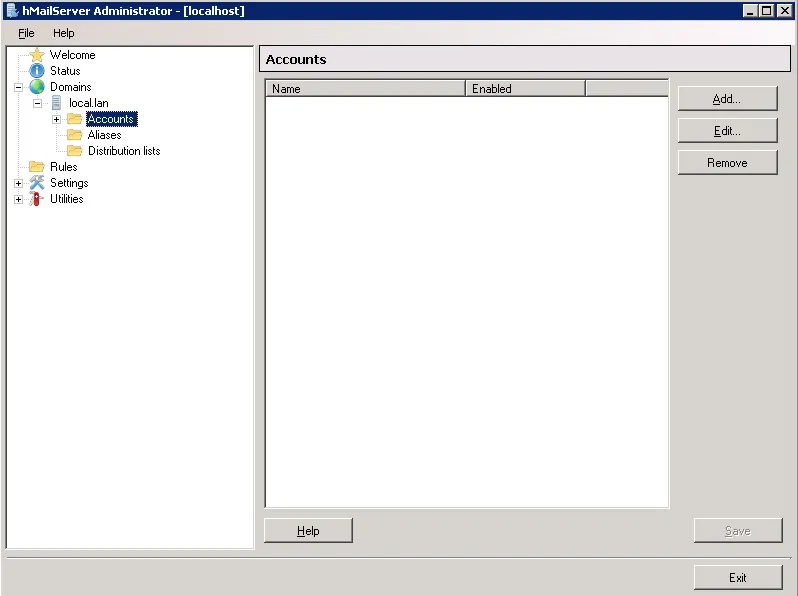The height and width of the screenshot is (596, 798).
Task: Click the Status info icon
Action: pos(37,71)
